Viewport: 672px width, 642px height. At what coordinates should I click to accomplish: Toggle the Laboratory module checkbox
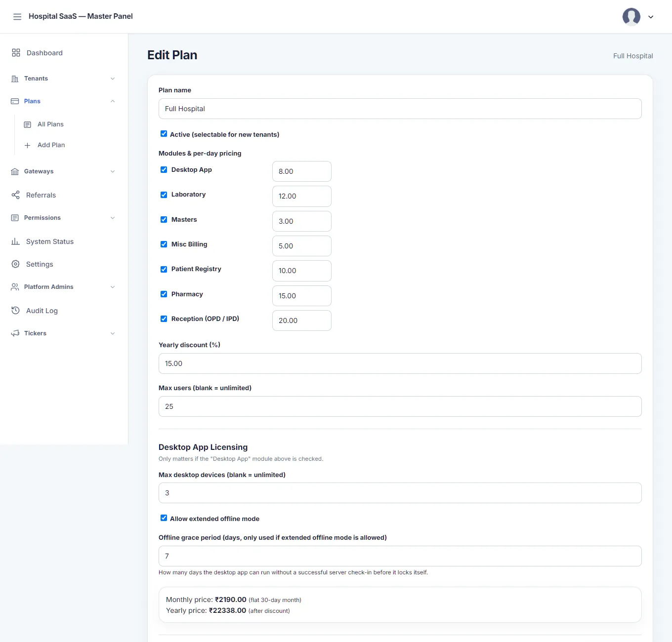click(164, 195)
